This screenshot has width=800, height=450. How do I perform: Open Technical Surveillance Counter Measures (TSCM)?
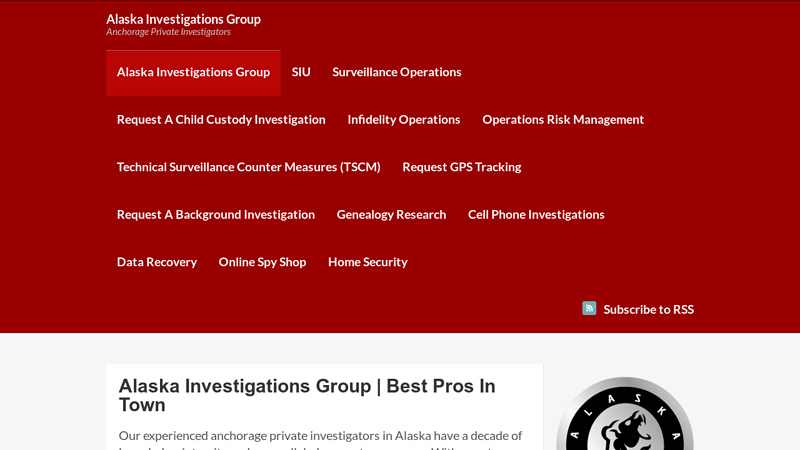(x=248, y=167)
